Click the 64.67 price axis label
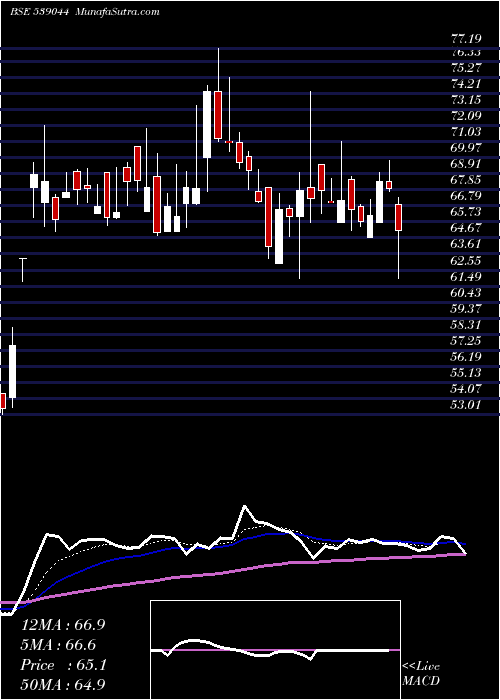The image size is (500, 700). click(466, 228)
